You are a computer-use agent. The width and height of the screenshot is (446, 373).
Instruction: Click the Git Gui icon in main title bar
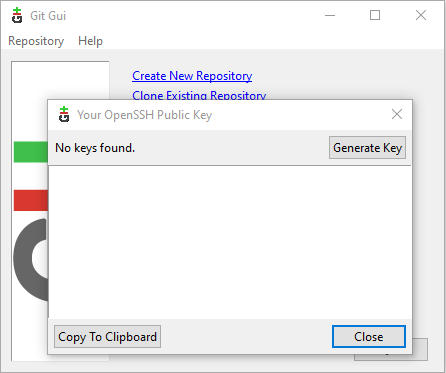click(x=17, y=15)
